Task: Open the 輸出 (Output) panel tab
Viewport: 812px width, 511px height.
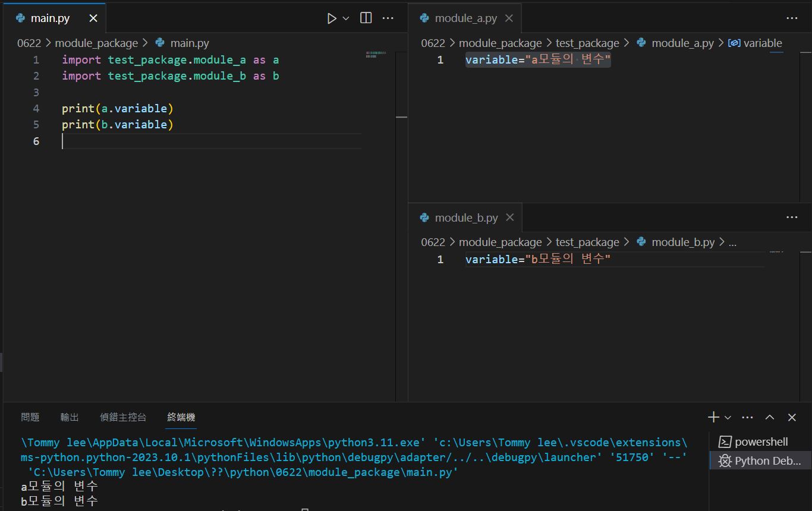Action: (70, 417)
